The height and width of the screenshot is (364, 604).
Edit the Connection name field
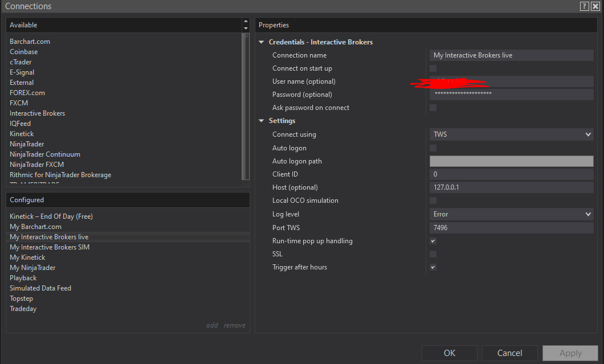pyautogui.click(x=512, y=55)
